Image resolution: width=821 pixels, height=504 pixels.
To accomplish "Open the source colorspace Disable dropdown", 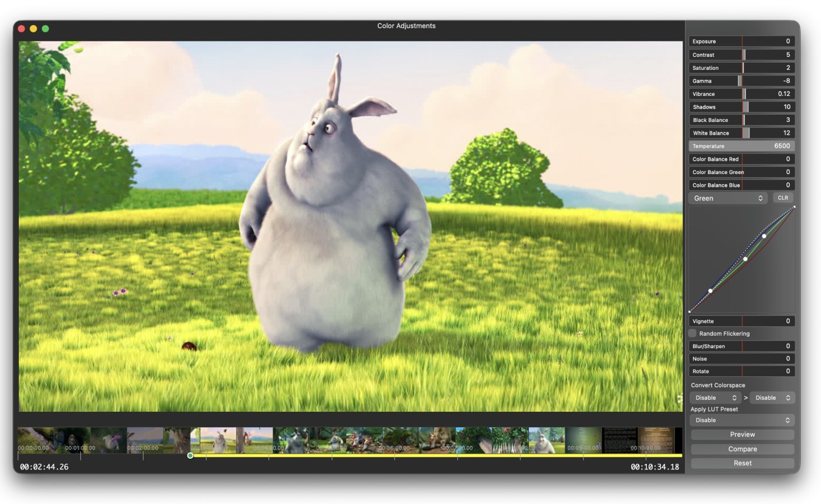I will 715,397.
